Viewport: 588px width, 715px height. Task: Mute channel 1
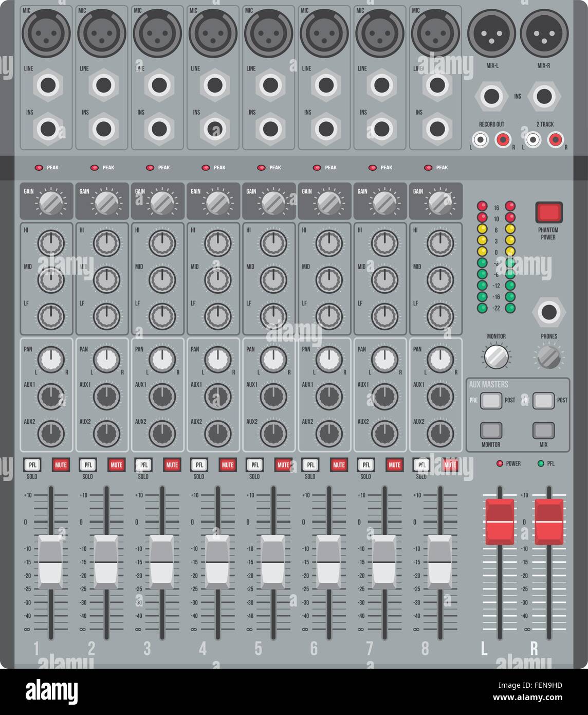(x=61, y=465)
